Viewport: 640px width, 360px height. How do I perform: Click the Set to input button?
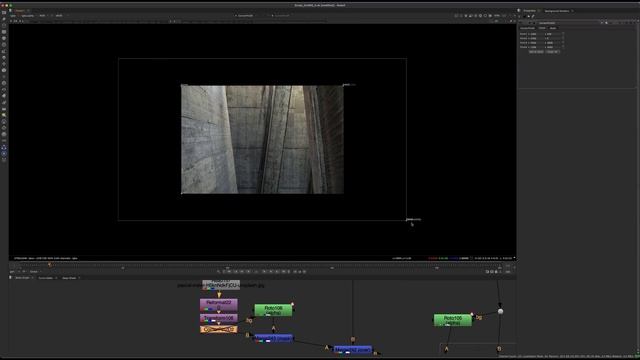click(x=536, y=52)
